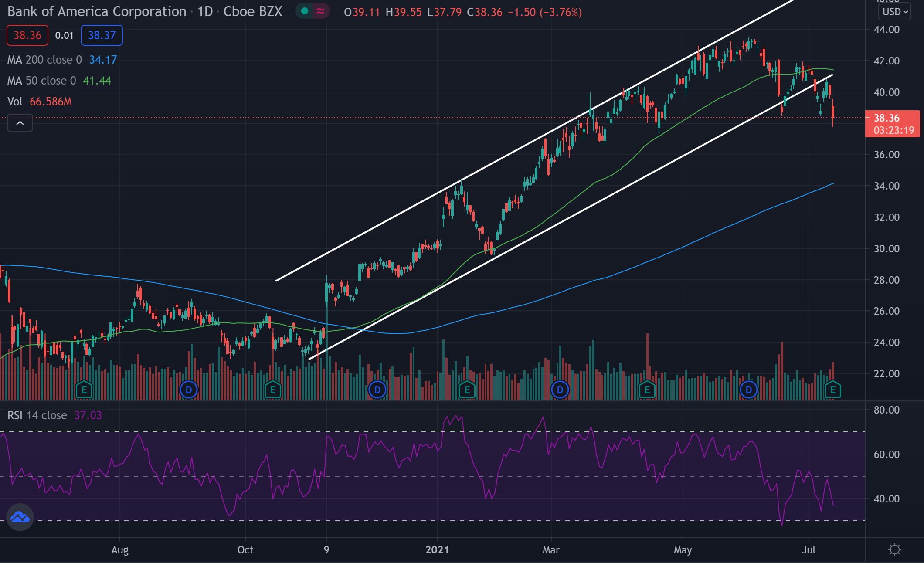Click the May label on the time axis
The height and width of the screenshot is (563, 924).
(683, 550)
